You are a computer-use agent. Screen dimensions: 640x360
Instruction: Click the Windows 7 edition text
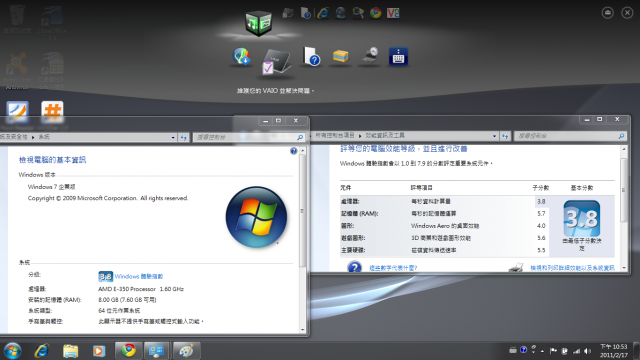51,187
